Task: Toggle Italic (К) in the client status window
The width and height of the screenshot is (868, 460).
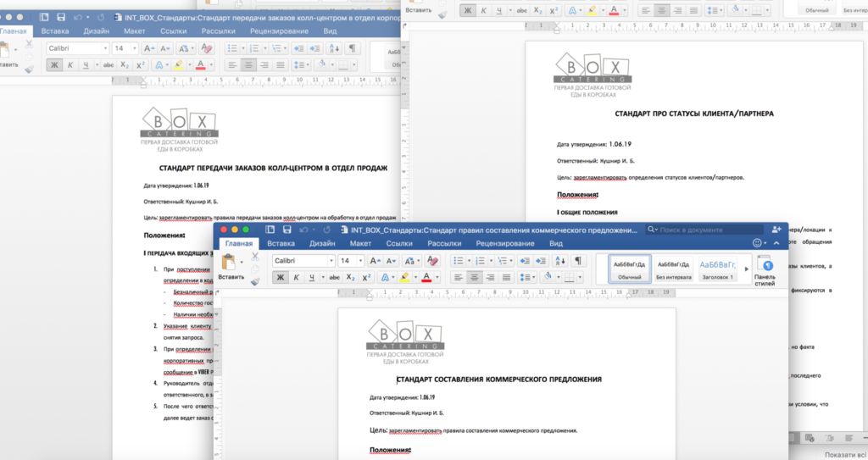Action: tap(483, 10)
